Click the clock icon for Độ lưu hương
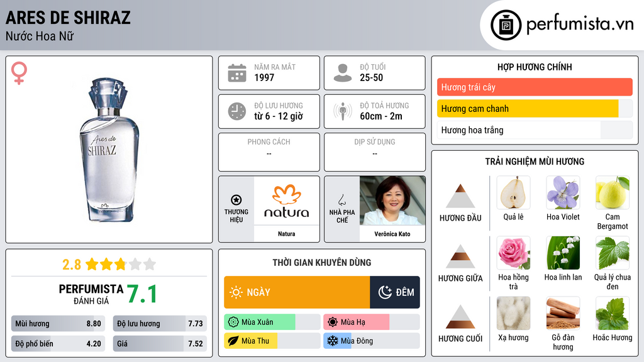 (237, 112)
